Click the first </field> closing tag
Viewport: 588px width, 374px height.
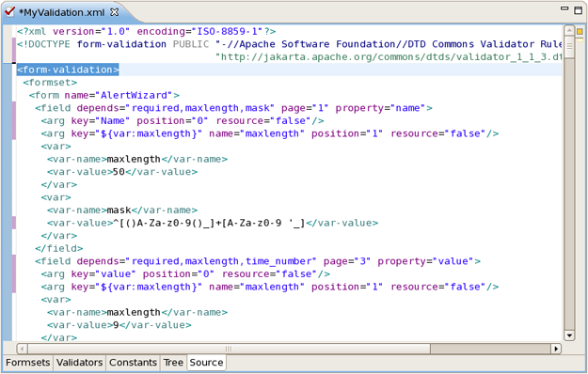[x=59, y=248]
